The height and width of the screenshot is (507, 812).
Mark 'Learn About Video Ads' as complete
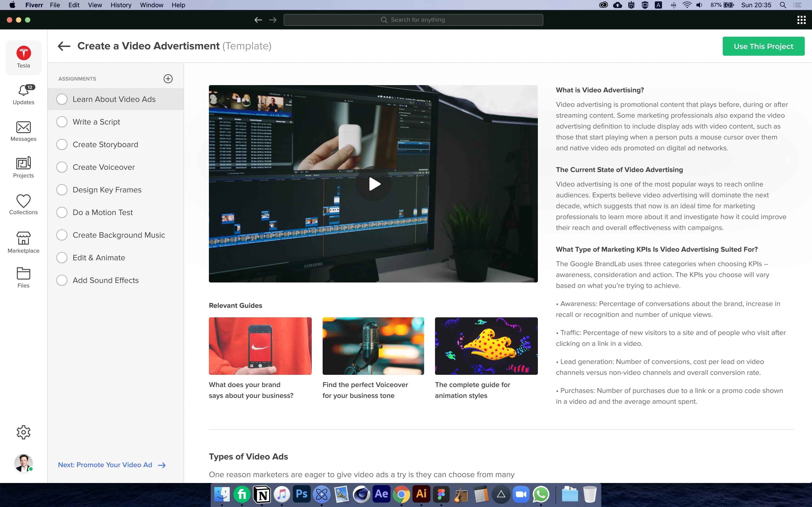[62, 99]
